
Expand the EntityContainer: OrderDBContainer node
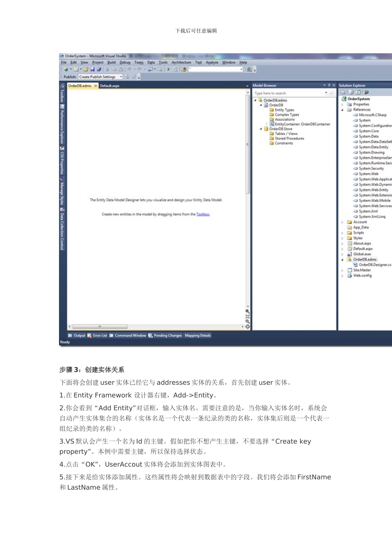coord(267,124)
